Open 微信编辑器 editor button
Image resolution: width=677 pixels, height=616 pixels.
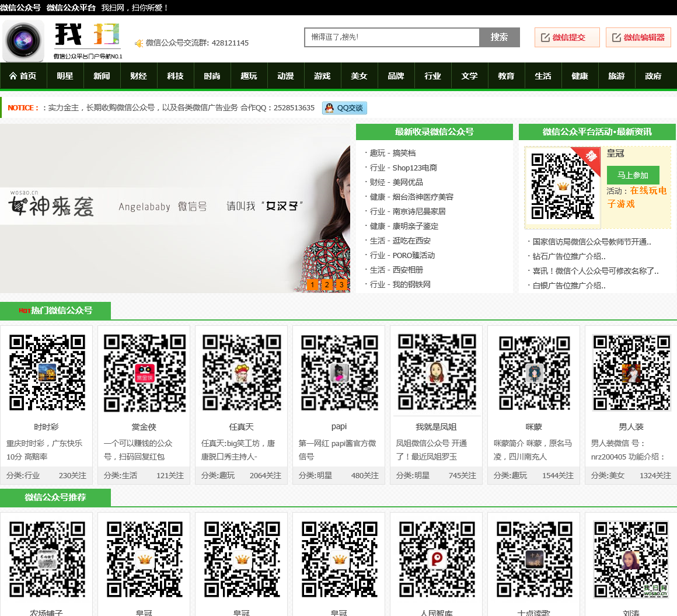coord(638,37)
